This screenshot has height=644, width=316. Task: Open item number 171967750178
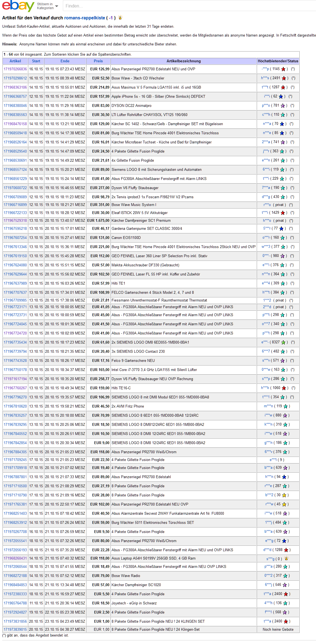click(15, 370)
